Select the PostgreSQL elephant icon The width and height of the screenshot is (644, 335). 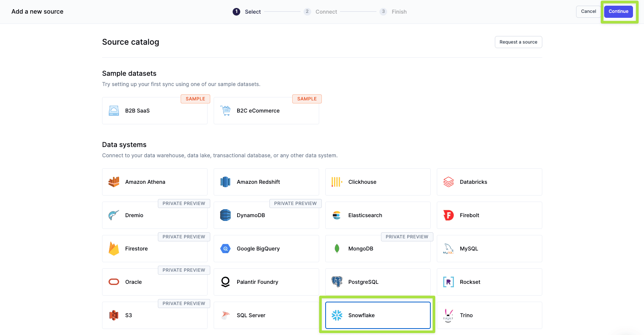pyautogui.click(x=337, y=282)
